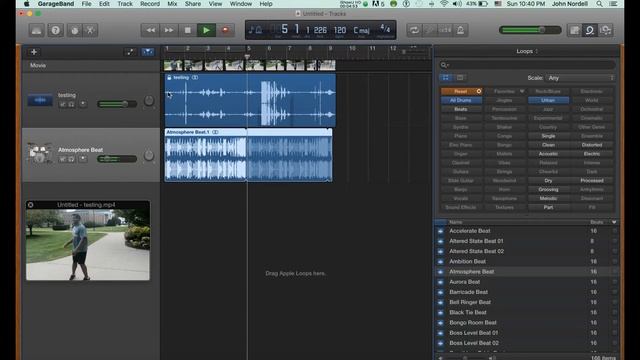Click the 120 tempo display
The width and height of the screenshot is (640, 360).
[x=340, y=30]
